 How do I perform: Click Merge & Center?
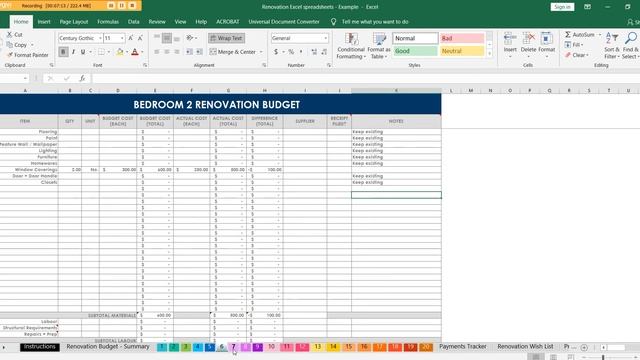pyautogui.click(x=233, y=52)
